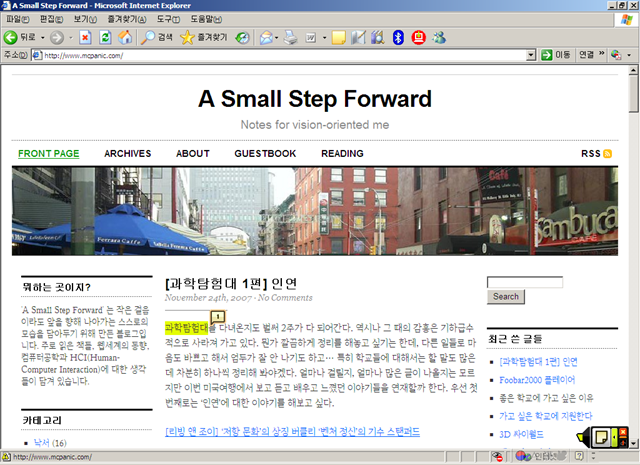The image size is (640, 465).
Task: Expand the Links (연결) chevron
Action: (602, 53)
